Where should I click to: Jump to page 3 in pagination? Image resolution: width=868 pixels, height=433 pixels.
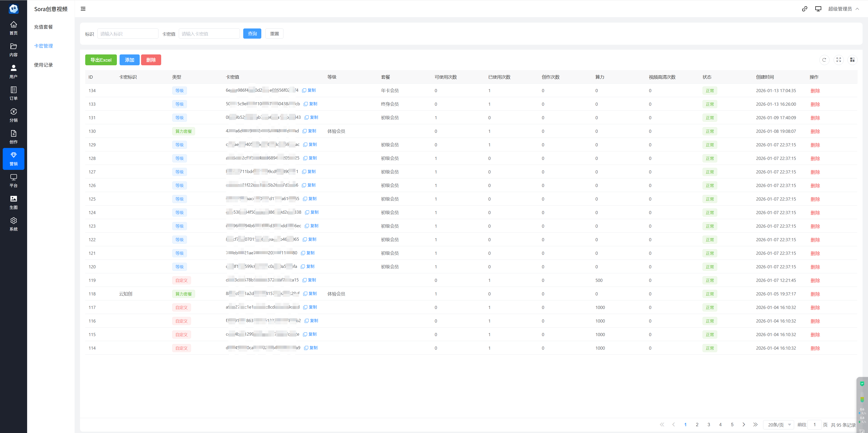pyautogui.click(x=709, y=425)
